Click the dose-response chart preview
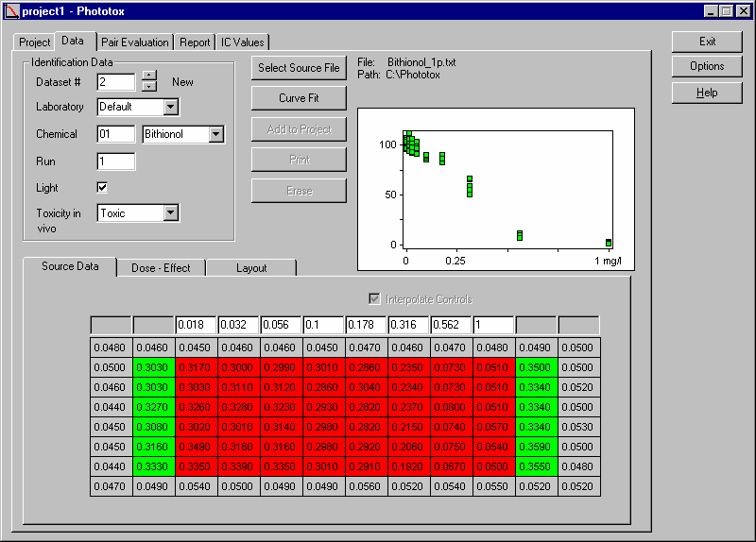This screenshot has width=756, height=542. [x=495, y=189]
